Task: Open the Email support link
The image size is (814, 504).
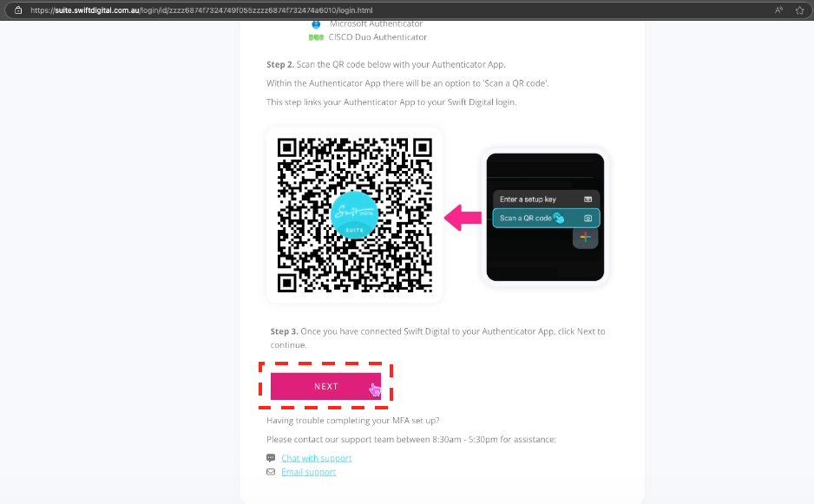Action: [308, 472]
